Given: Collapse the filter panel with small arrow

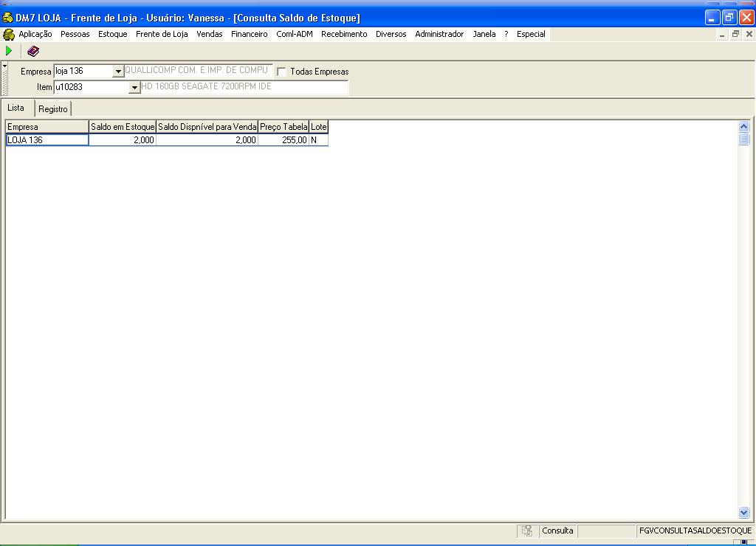Looking at the screenshot, I should click(x=5, y=65).
